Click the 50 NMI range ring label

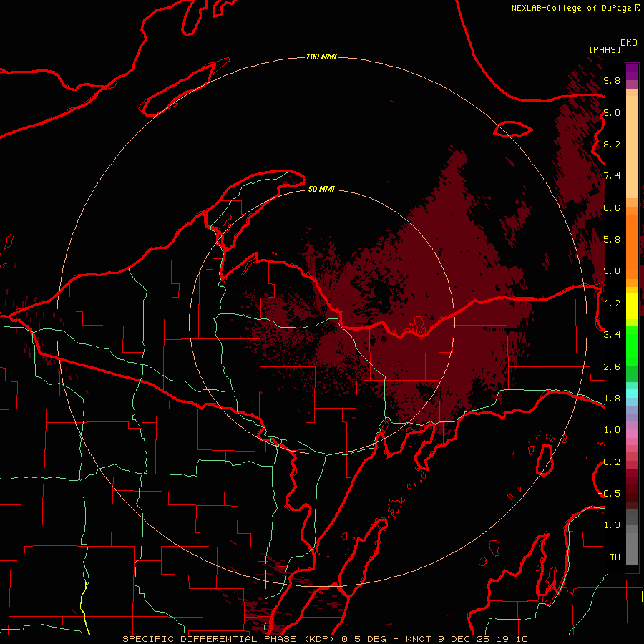click(x=321, y=189)
